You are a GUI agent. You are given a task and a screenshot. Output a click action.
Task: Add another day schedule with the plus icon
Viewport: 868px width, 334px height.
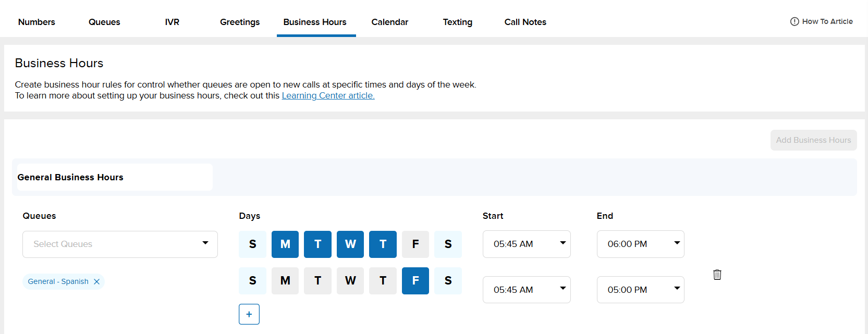(249, 314)
